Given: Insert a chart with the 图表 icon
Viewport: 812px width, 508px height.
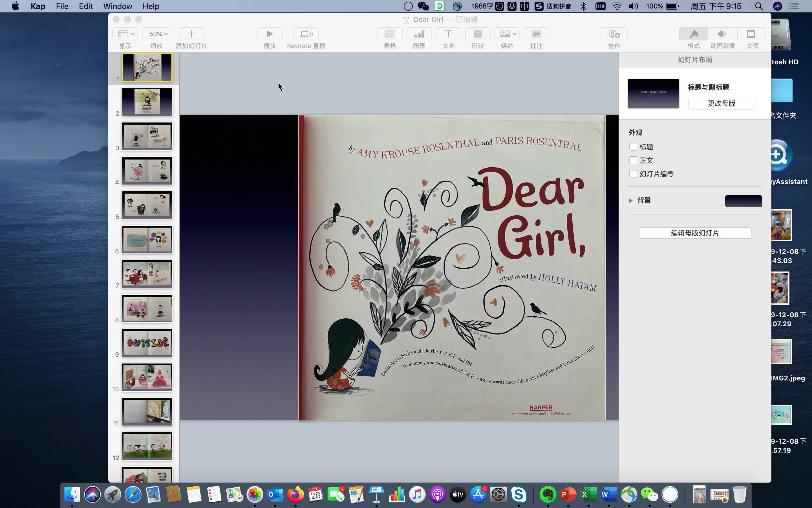Looking at the screenshot, I should click(419, 34).
